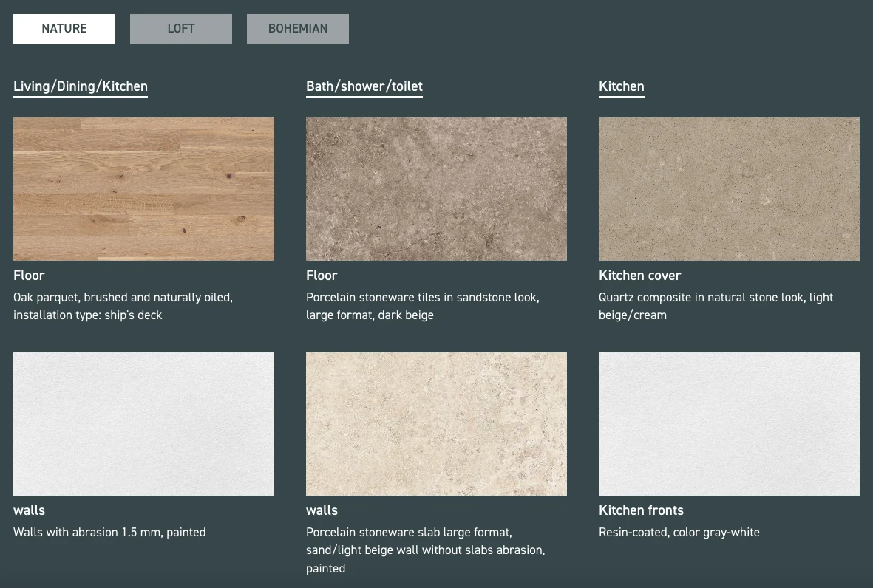This screenshot has height=588, width=873.
Task: Switch to the LOFT tab
Action: (x=180, y=29)
